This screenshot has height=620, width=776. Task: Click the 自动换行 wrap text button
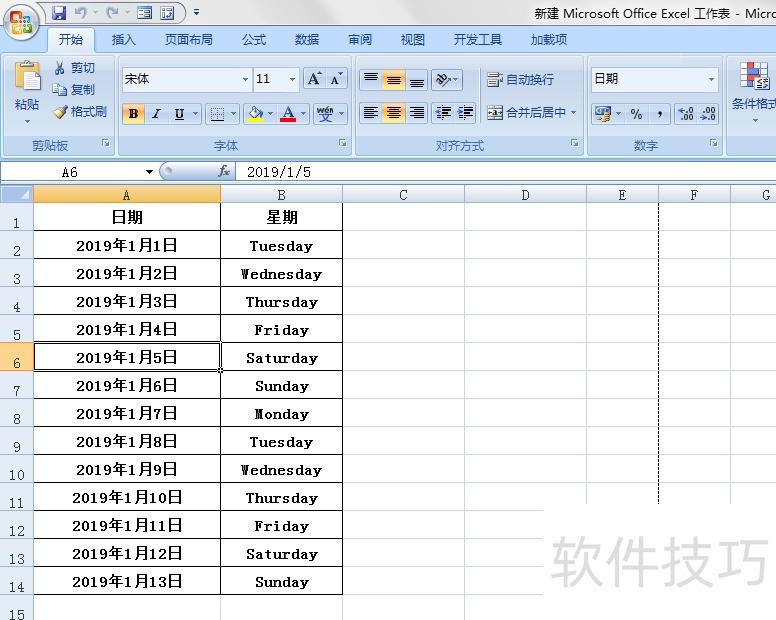(x=520, y=79)
